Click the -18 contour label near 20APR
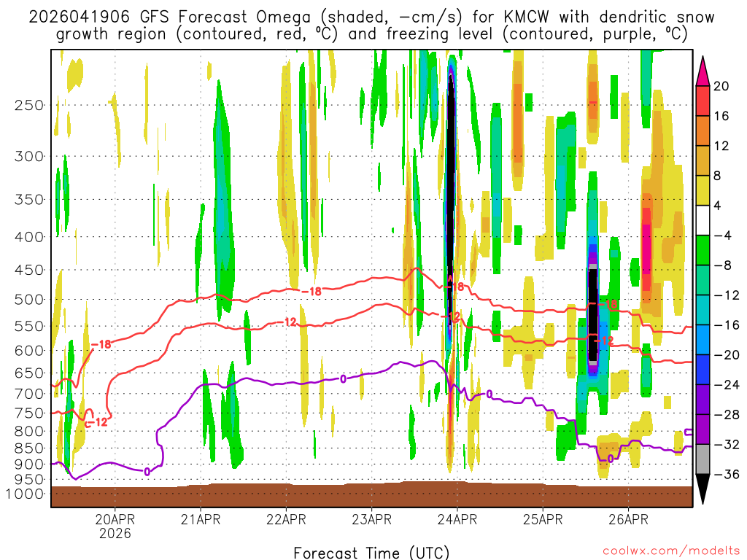 [x=101, y=344]
